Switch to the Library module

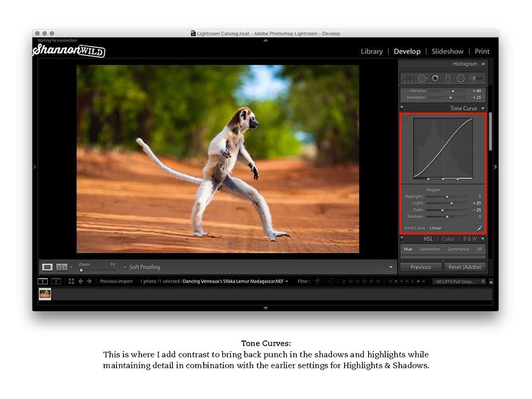click(x=371, y=51)
